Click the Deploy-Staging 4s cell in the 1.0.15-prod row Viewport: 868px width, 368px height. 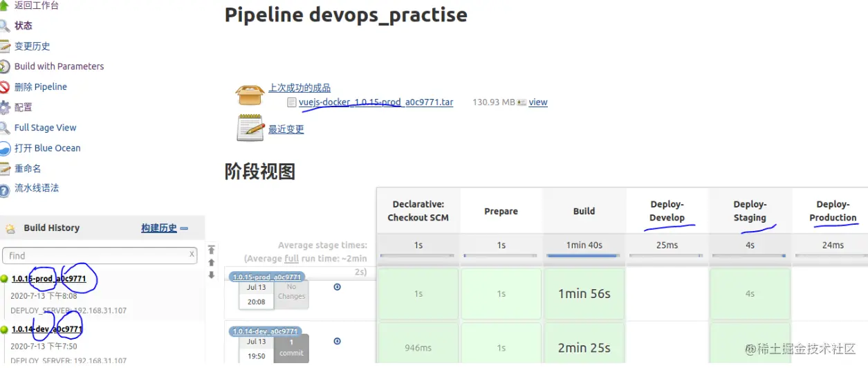click(x=750, y=293)
